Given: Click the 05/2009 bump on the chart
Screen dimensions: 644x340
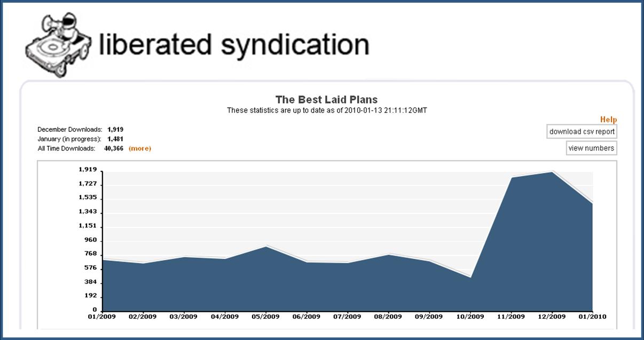Looking at the screenshot, I should (x=265, y=247).
